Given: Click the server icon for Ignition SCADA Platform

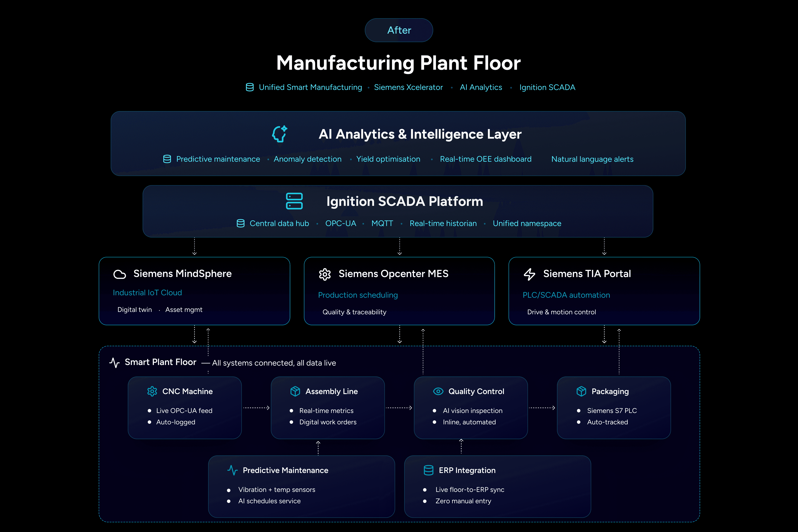Looking at the screenshot, I should pyautogui.click(x=294, y=201).
